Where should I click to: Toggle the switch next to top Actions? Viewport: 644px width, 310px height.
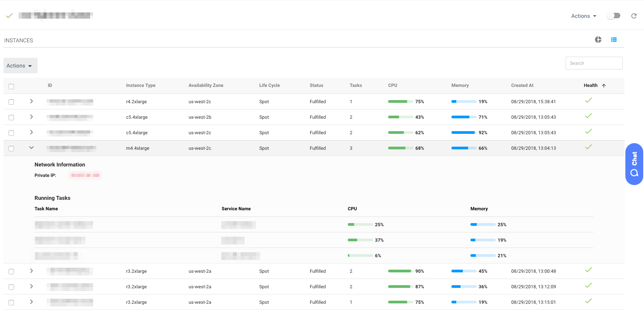pos(613,16)
